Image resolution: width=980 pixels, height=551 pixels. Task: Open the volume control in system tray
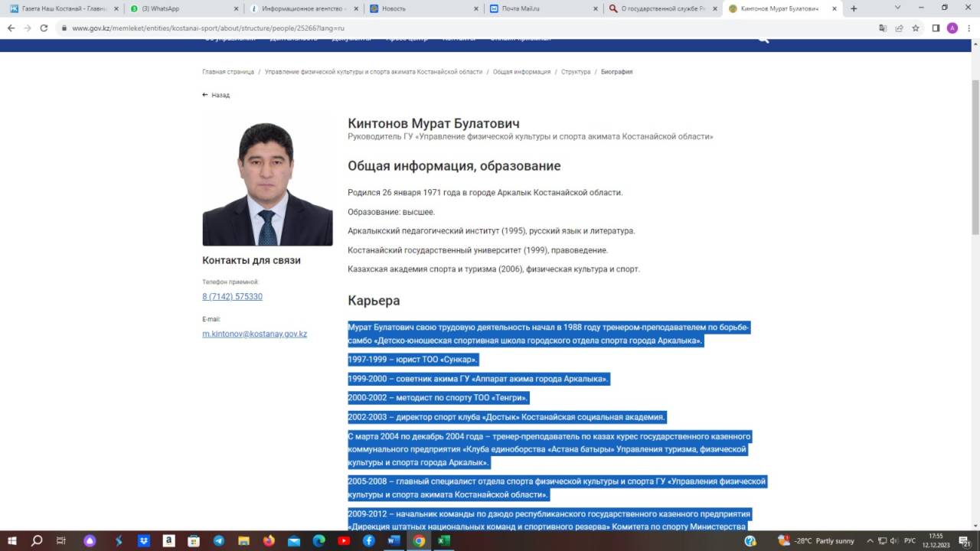click(x=894, y=541)
